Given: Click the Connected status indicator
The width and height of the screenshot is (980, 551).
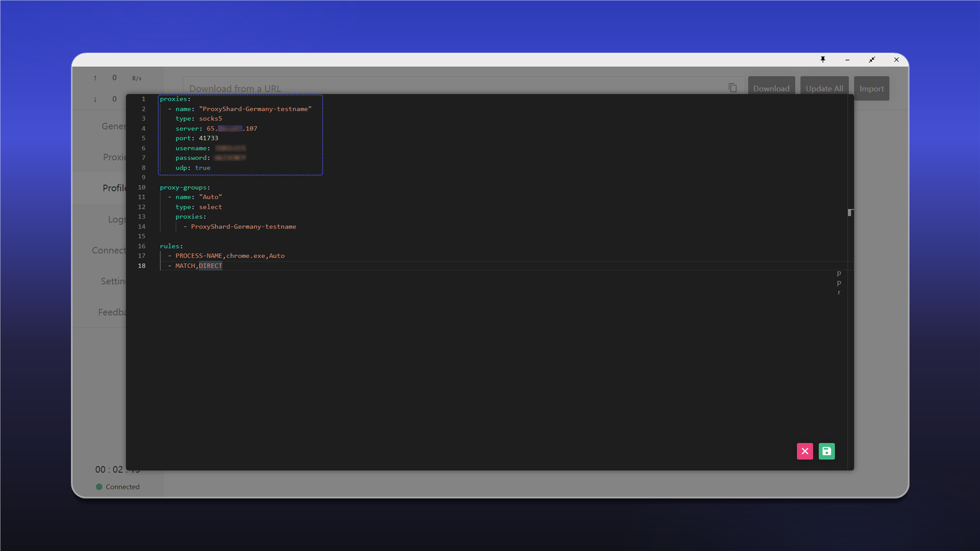Looking at the screenshot, I should click(x=117, y=487).
